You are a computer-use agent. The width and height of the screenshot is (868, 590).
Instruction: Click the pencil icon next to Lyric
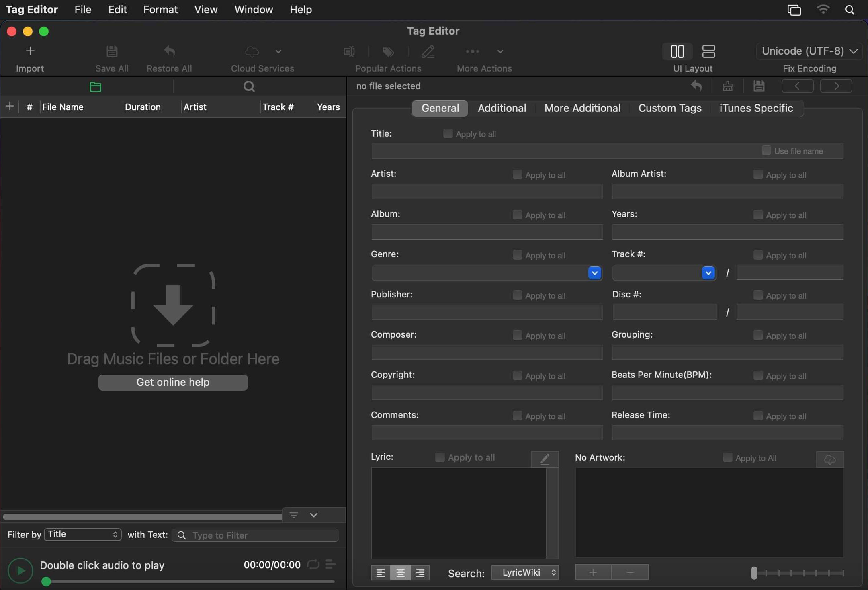545,458
